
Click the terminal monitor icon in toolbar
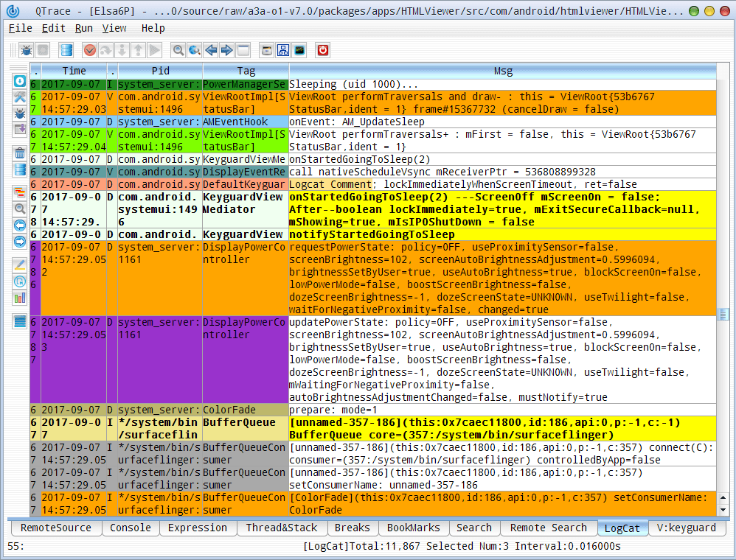coord(299,50)
